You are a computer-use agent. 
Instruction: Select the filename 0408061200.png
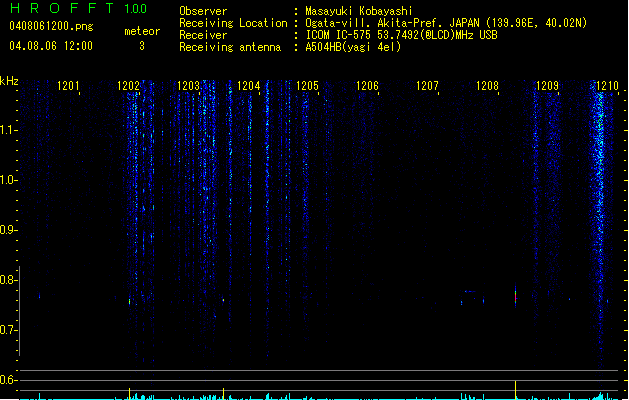coord(51,27)
